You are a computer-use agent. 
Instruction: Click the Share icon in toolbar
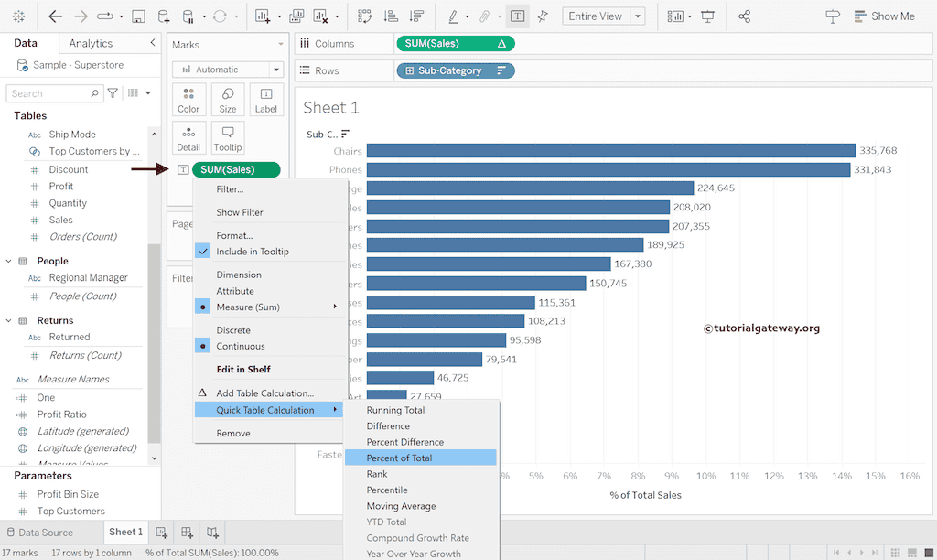745,16
